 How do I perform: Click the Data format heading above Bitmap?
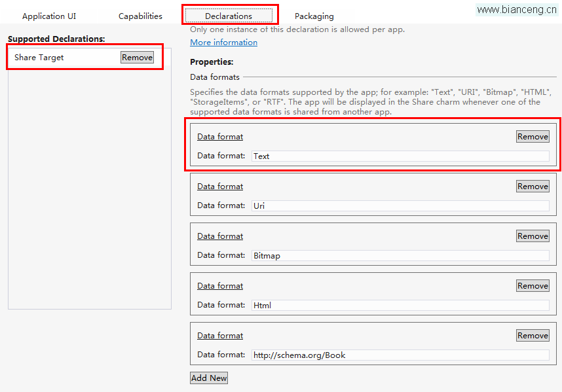click(x=220, y=236)
